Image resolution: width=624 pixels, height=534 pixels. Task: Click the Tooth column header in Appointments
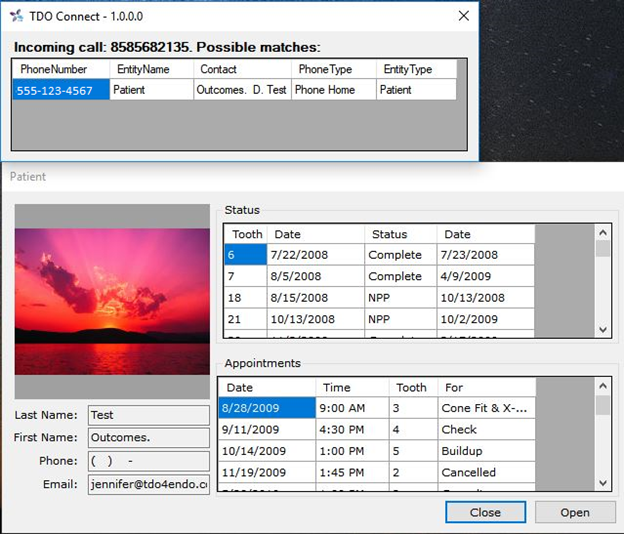click(411, 387)
